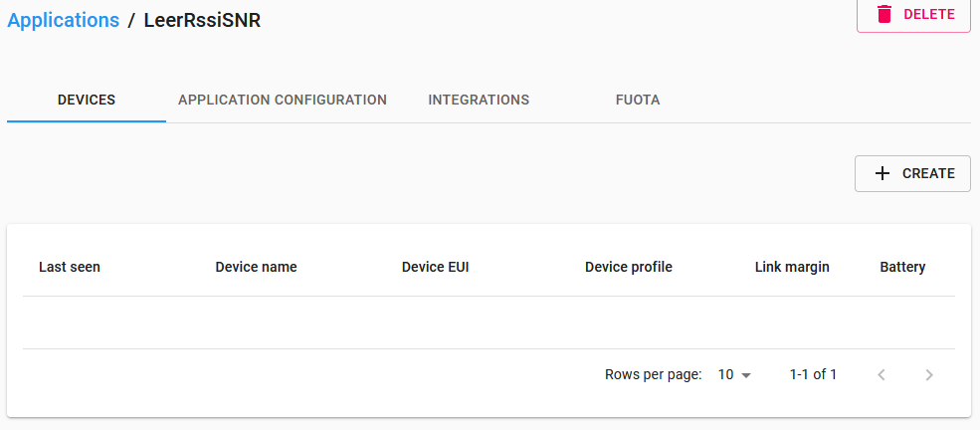Switch to the FUOTA tab
This screenshot has height=430, width=980.
click(x=638, y=100)
